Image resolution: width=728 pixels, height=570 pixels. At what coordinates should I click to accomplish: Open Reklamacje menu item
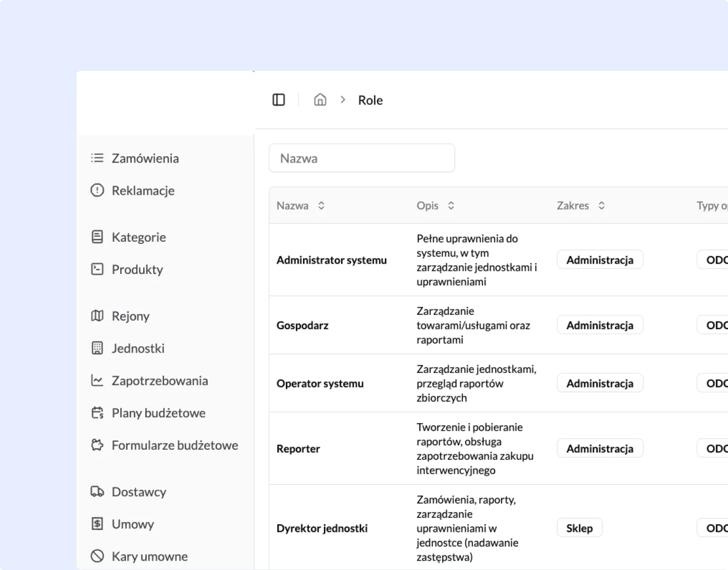(143, 190)
